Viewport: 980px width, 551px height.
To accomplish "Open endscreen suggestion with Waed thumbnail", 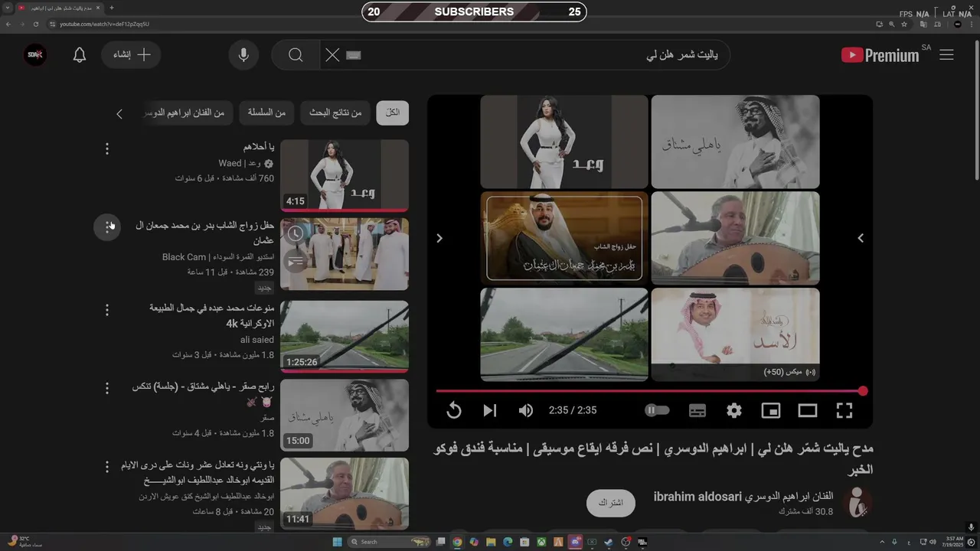I will point(564,142).
